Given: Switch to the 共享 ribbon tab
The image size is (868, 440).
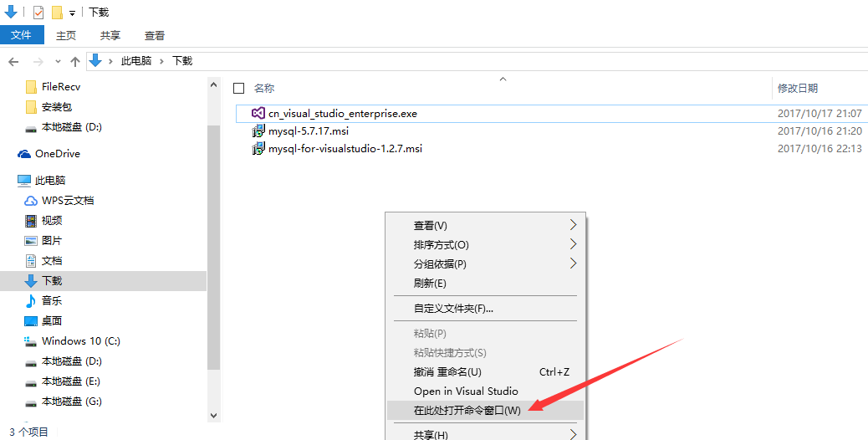Looking at the screenshot, I should [x=110, y=35].
